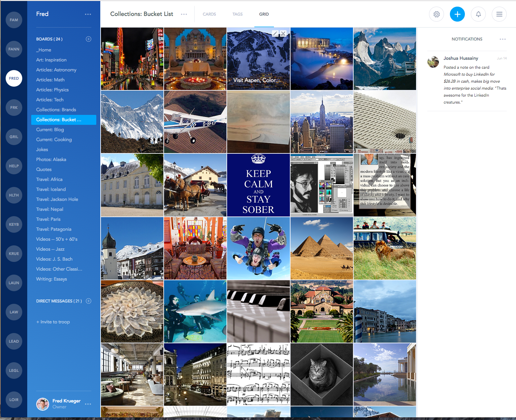Open the Joshua Hussainy notification text

[475, 85]
